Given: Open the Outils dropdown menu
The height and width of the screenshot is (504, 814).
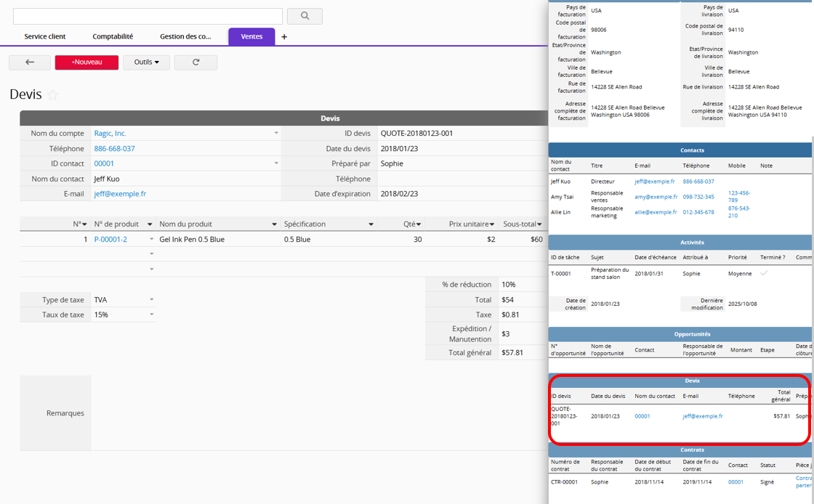Looking at the screenshot, I should tap(146, 62).
